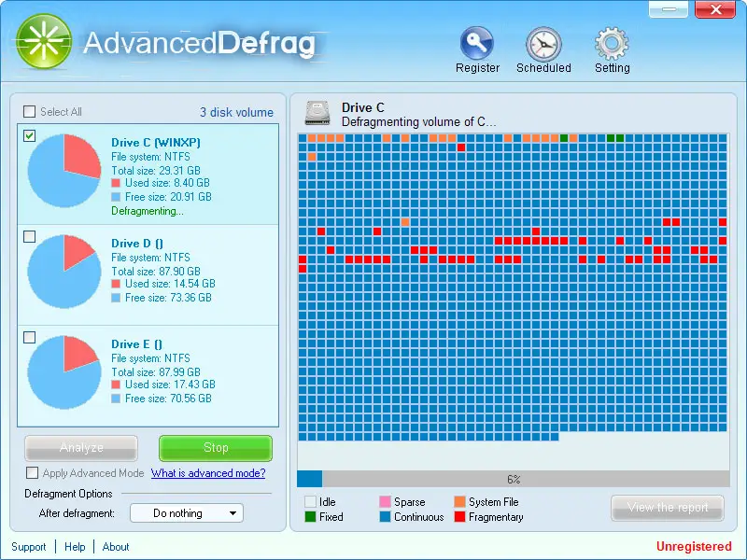Click Defragmenting volume of C... status line

(418, 122)
